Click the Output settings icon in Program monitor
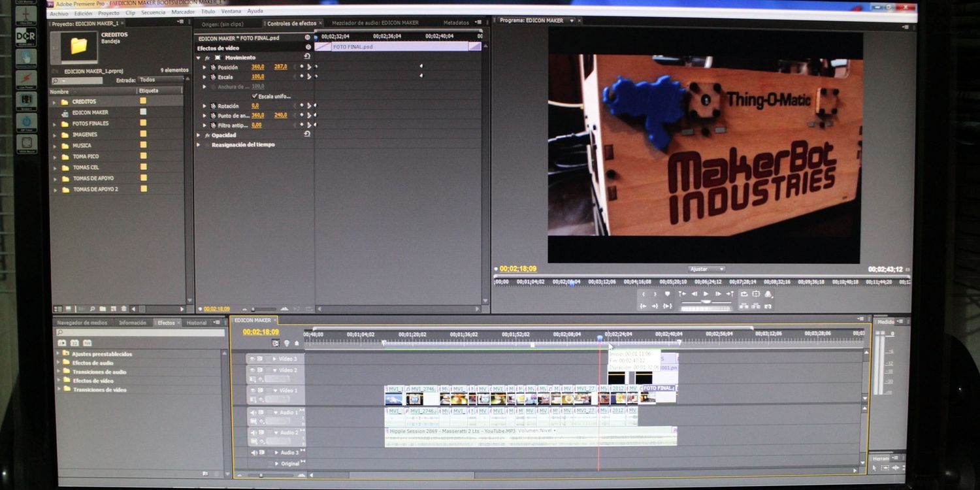 pos(768,295)
